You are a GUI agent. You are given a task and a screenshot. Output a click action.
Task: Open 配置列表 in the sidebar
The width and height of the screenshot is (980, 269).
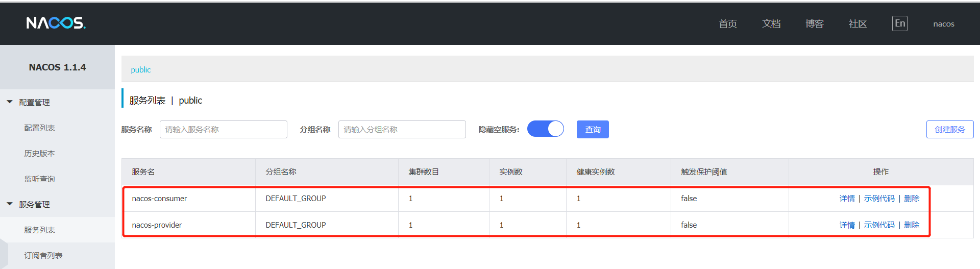(40, 128)
